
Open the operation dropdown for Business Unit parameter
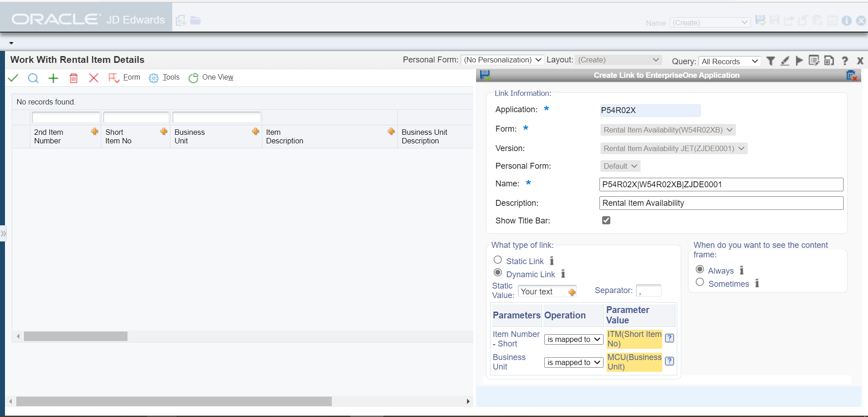[574, 362]
